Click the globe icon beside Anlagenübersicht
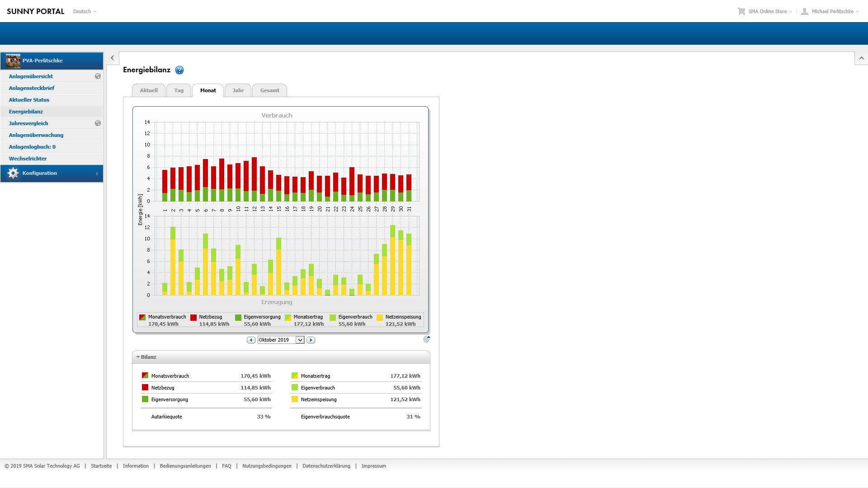Screen dimensions: 868x488 (98, 76)
